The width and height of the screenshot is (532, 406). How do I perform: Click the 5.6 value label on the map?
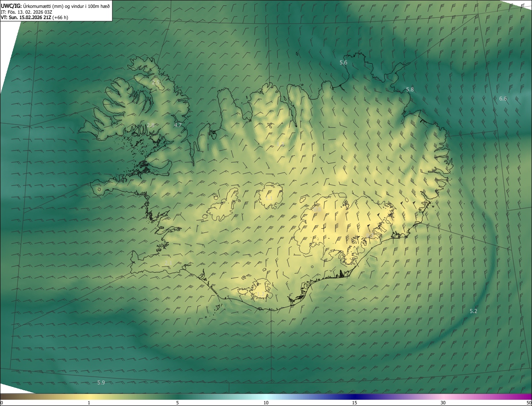click(343, 63)
